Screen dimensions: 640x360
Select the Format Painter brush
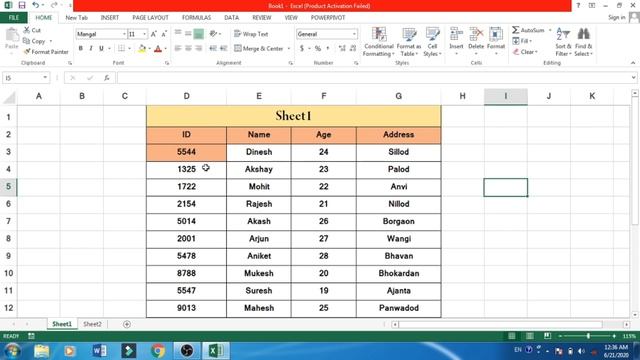27,52
